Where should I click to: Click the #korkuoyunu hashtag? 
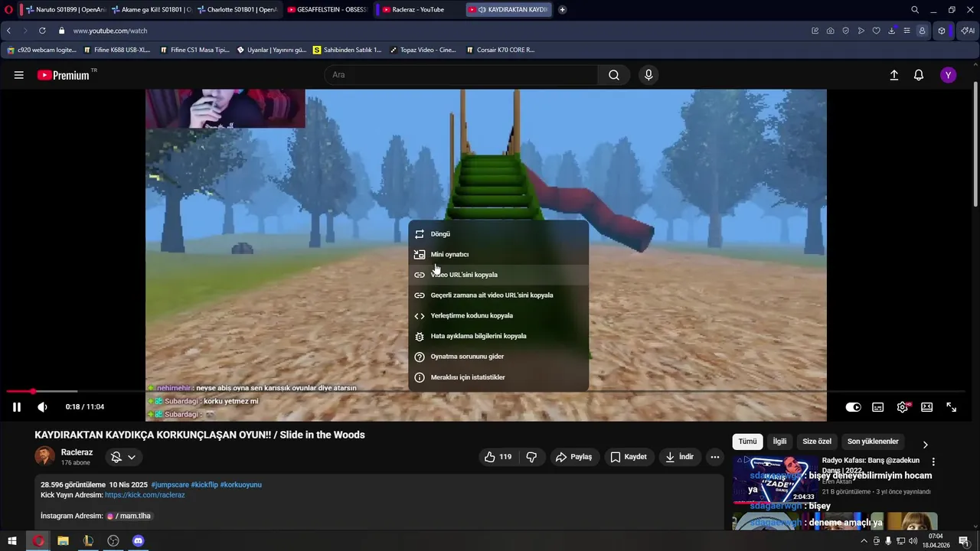240,484
